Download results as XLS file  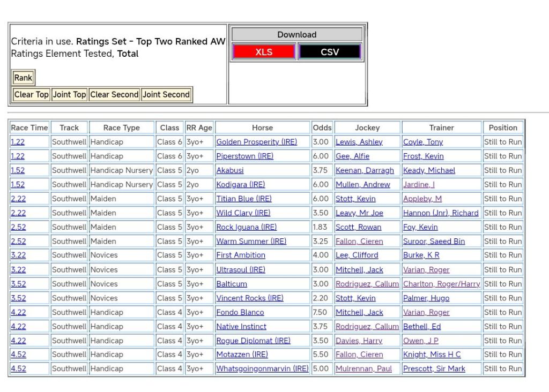click(264, 52)
